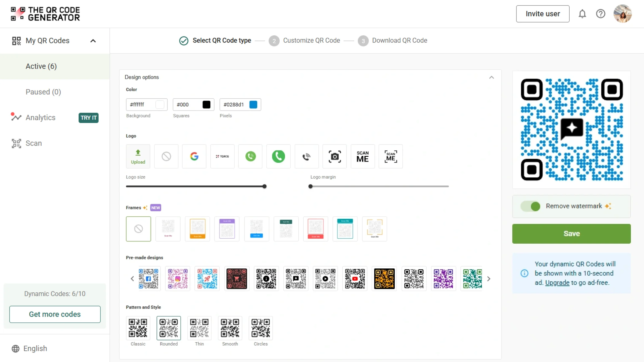Click the green Save button
The height and width of the screenshot is (362, 644).
(x=571, y=234)
